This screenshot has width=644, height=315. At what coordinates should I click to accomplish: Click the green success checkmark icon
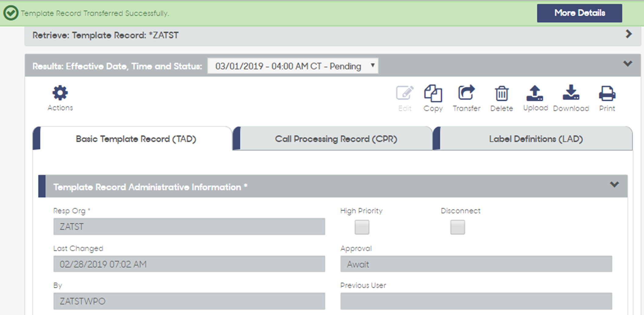[x=11, y=13]
